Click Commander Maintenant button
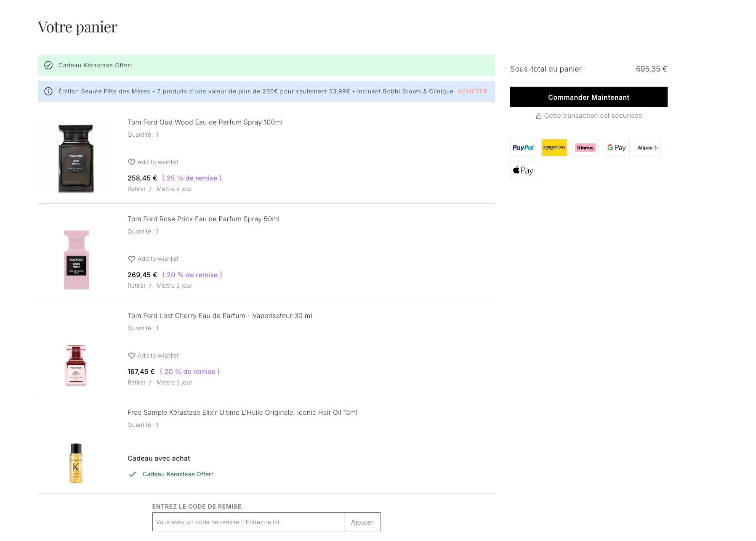The height and width of the screenshot is (541, 756). pyautogui.click(x=589, y=97)
